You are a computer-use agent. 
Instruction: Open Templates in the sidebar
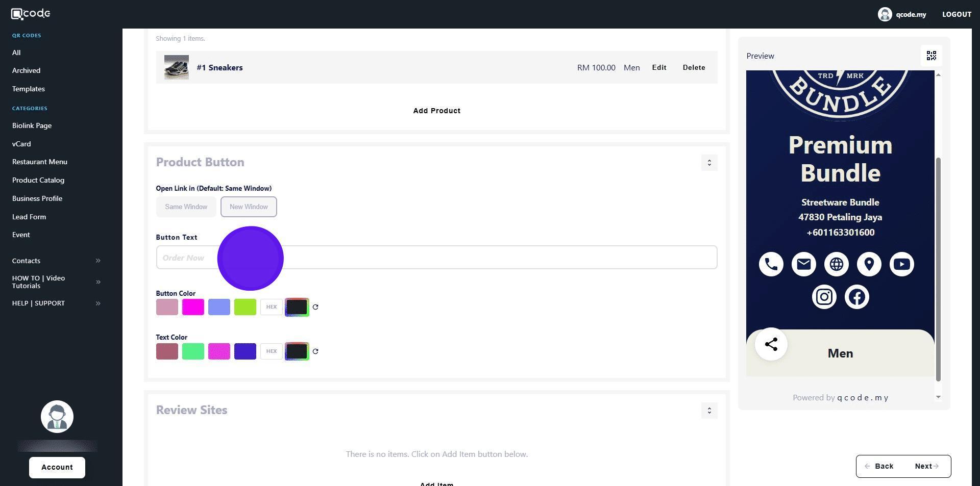pos(29,89)
